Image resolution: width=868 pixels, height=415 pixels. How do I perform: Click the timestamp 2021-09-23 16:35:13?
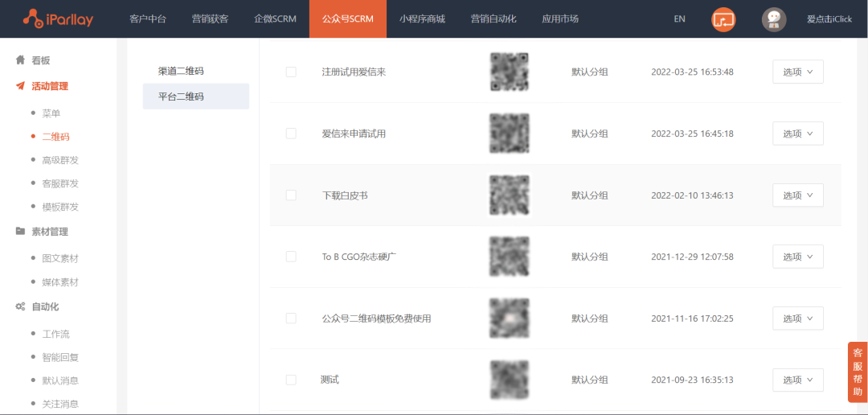[x=692, y=380]
